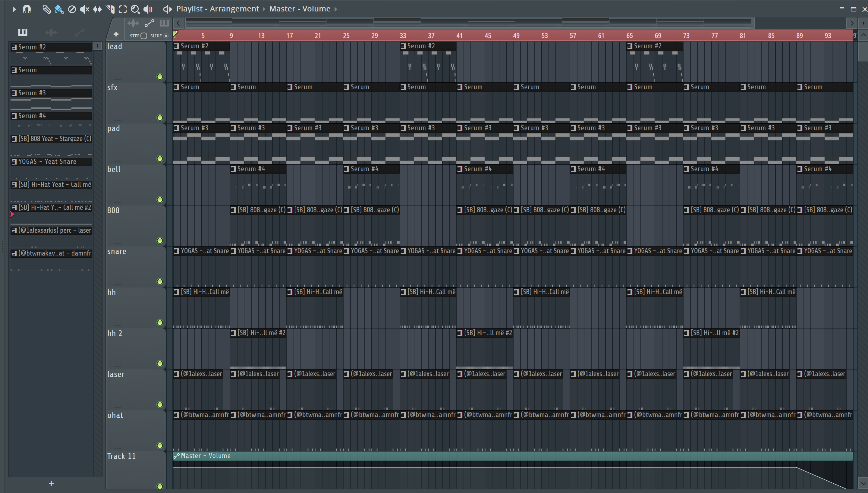This screenshot has height=493, width=868.
Task: Open menu of first Serum #4 clip
Action: pos(233,169)
